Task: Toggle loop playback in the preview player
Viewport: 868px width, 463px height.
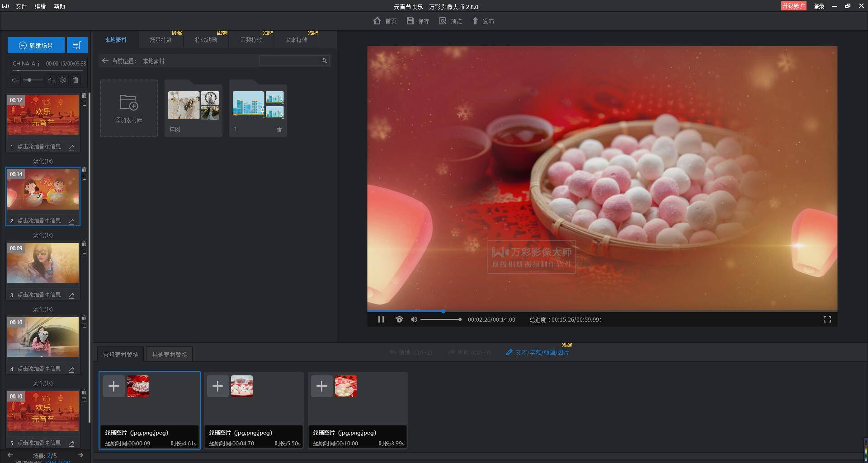Action: coord(399,319)
